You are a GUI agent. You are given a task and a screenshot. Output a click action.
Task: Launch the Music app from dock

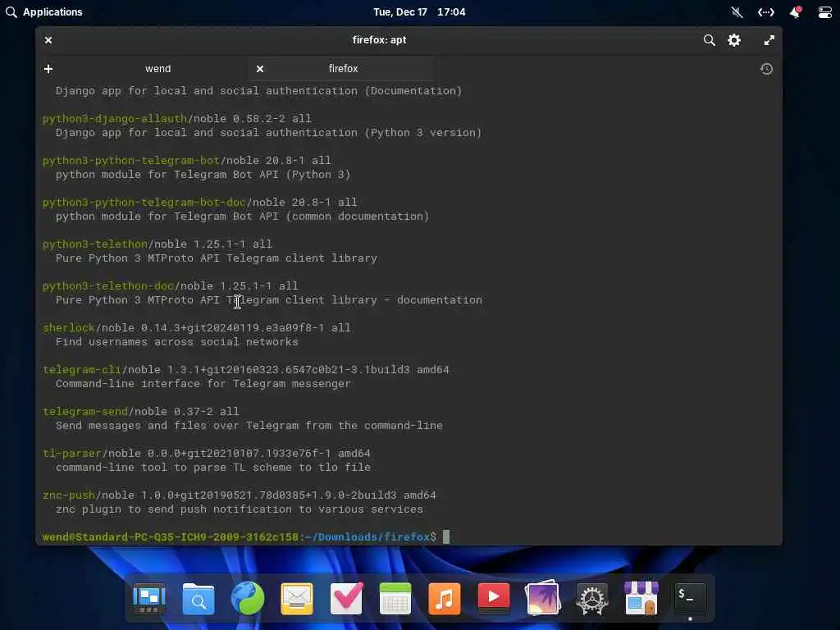coord(445,598)
